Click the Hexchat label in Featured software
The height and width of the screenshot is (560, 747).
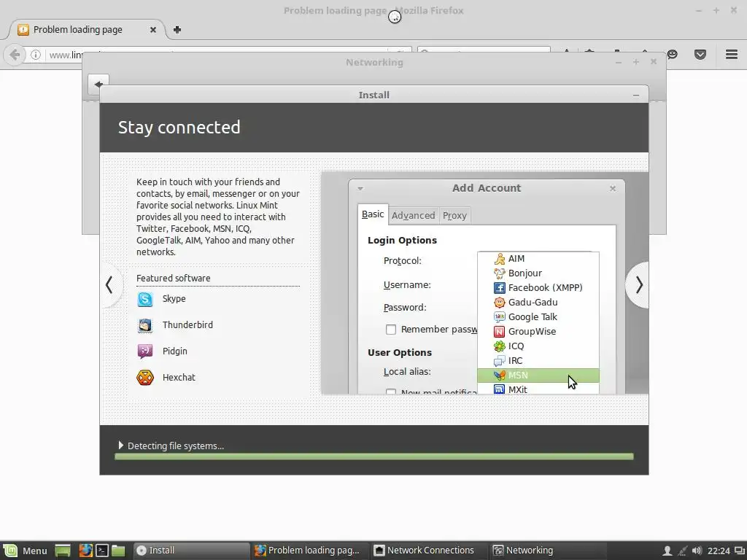179,377
